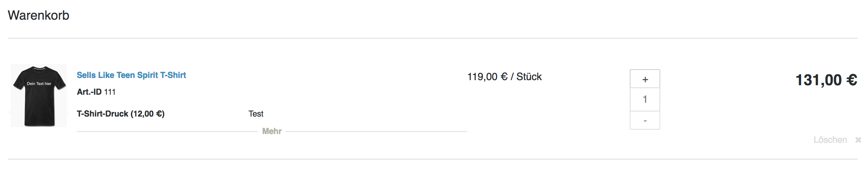Click the divider line left of Mehr
This screenshot has width=868, height=169.
[167, 131]
